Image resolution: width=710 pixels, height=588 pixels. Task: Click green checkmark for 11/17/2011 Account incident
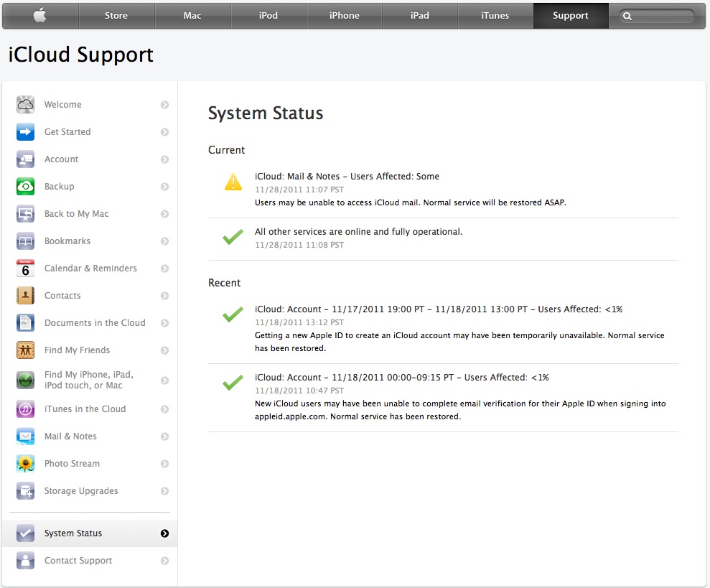(233, 314)
